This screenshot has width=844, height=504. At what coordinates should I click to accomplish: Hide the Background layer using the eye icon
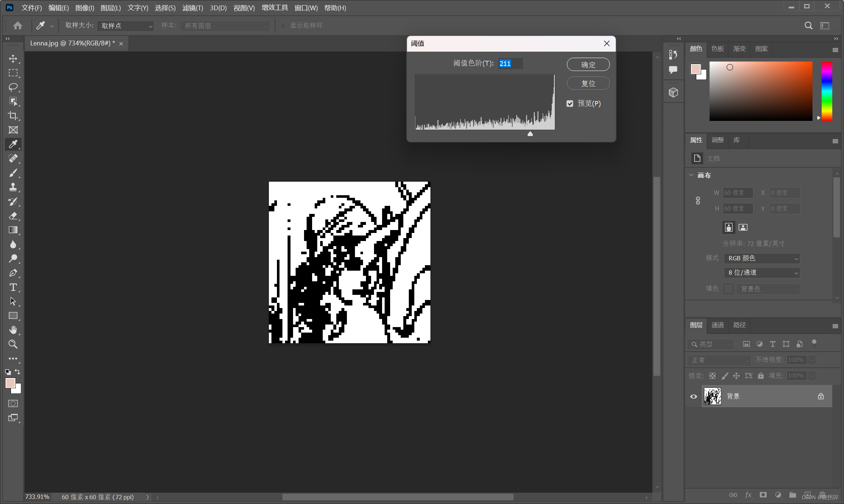point(693,396)
